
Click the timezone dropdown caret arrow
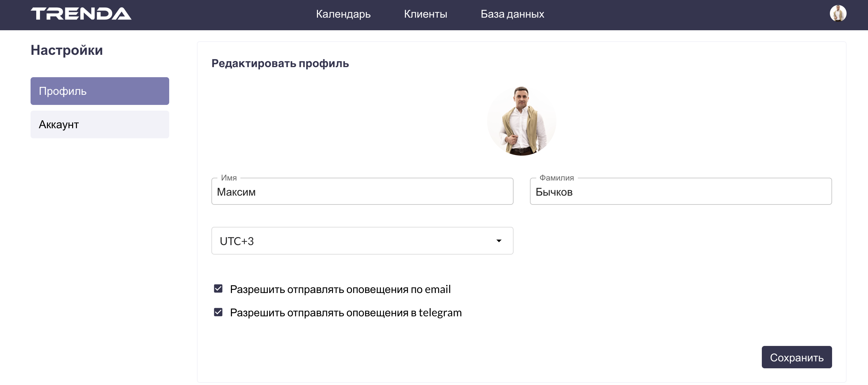click(x=499, y=241)
